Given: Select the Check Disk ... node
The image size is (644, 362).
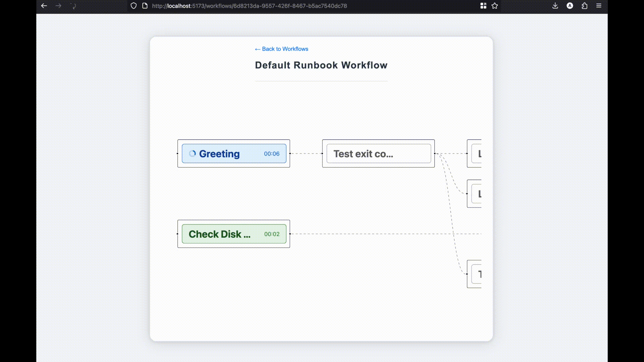Looking at the screenshot, I should coord(234,234).
